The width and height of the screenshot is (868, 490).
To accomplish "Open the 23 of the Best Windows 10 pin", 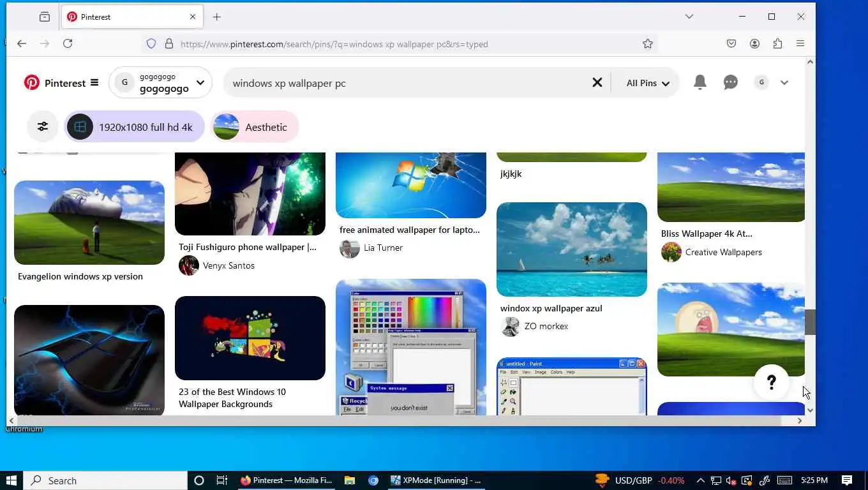I will pos(250,338).
